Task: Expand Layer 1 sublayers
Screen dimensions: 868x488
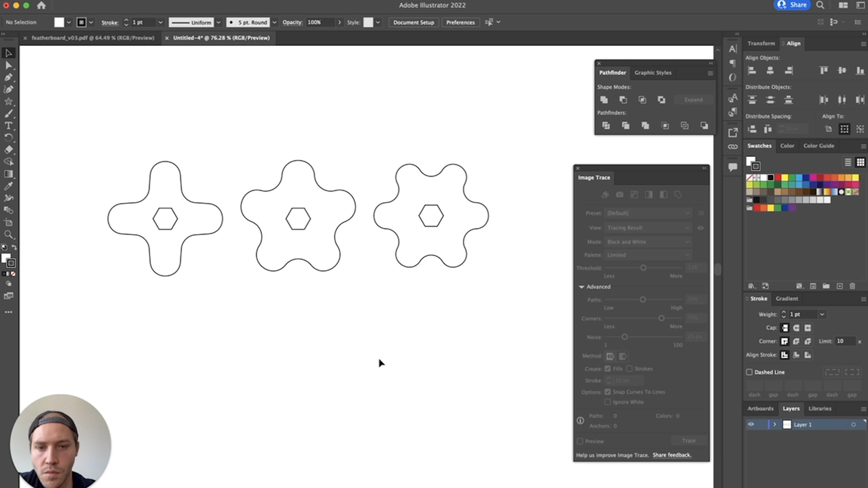Action: [x=775, y=425]
